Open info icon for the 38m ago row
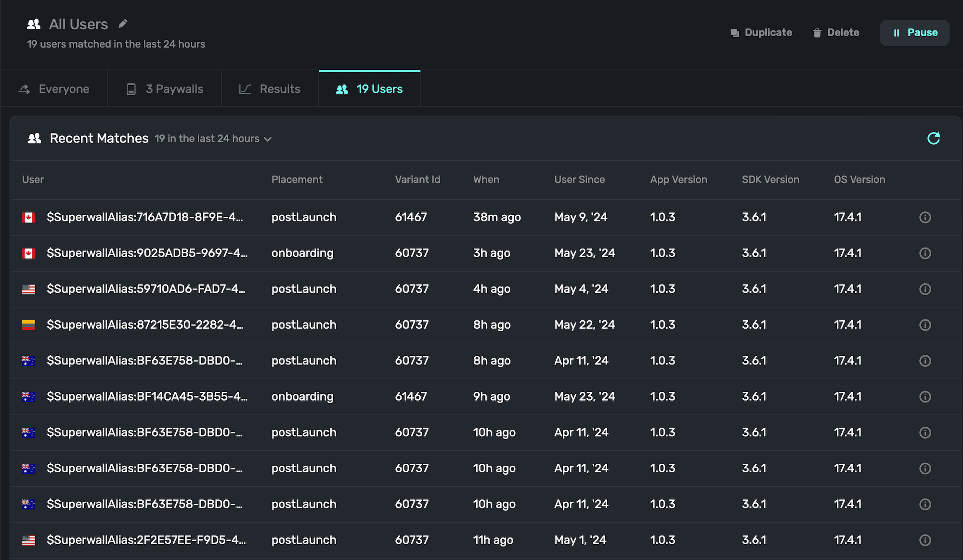The width and height of the screenshot is (963, 560). pyautogui.click(x=924, y=218)
